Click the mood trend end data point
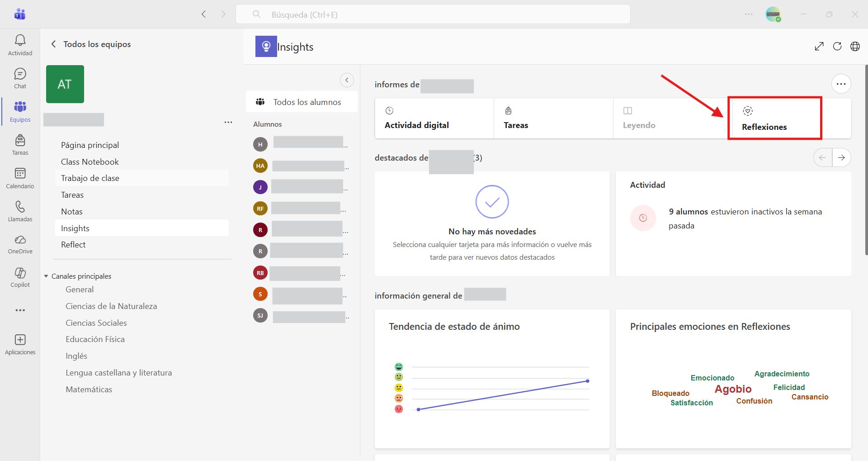This screenshot has height=461, width=868. pos(587,381)
